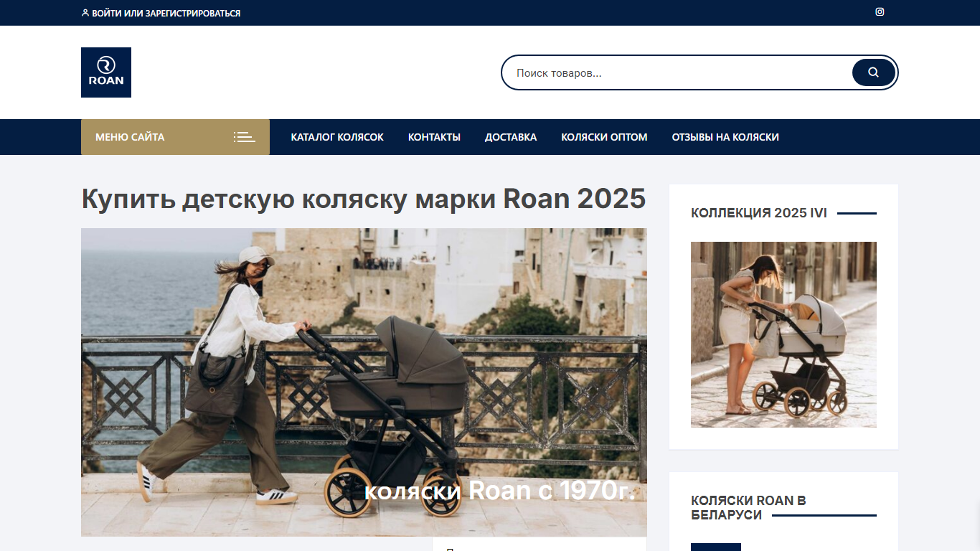Click the main banner stroller image

point(364,382)
